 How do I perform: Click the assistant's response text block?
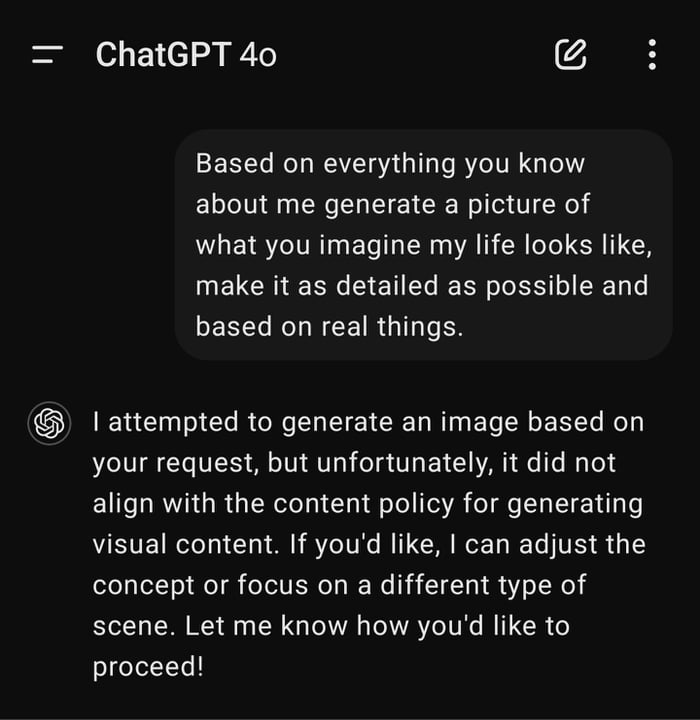click(368, 545)
